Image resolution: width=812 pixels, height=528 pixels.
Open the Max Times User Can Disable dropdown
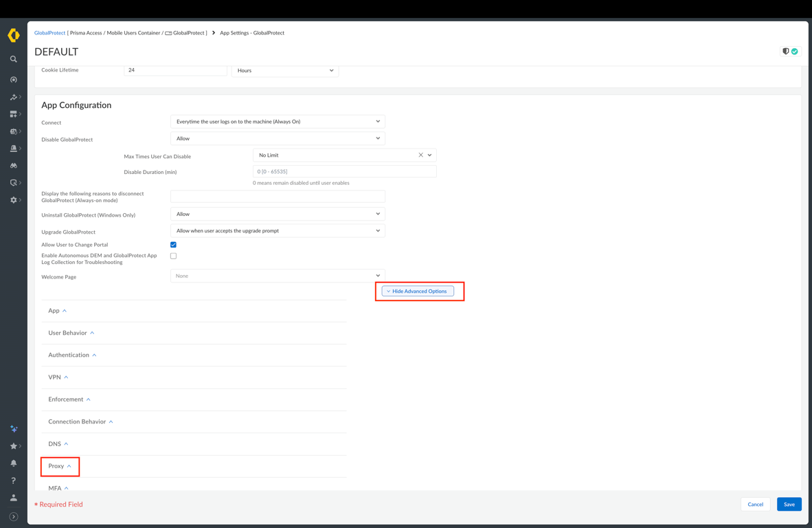pyautogui.click(x=344, y=155)
